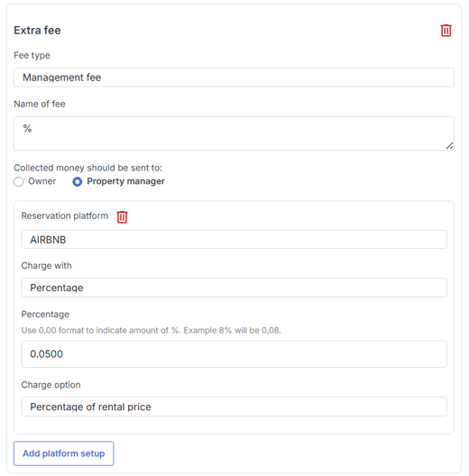469x476 pixels.
Task: Click the Add platform setup button
Action: click(x=64, y=453)
